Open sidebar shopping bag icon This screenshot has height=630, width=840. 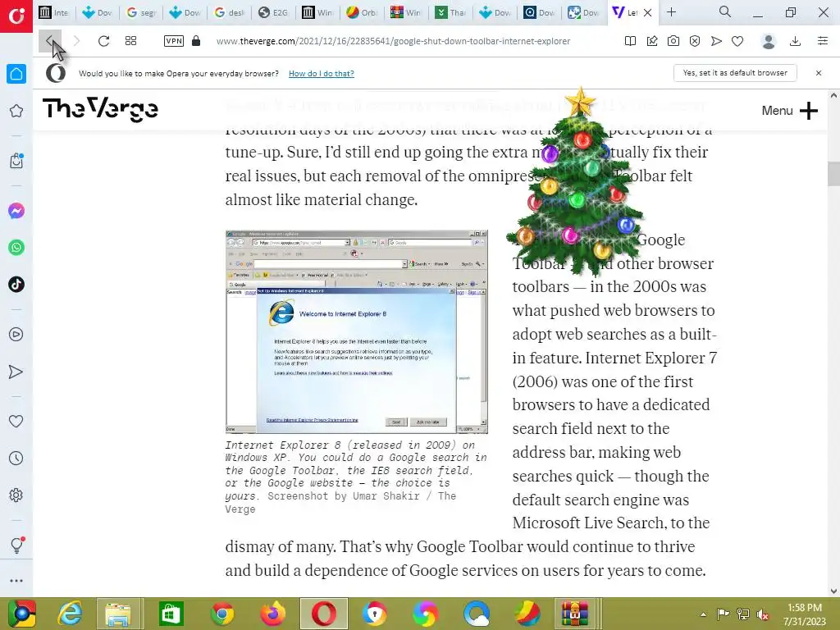16,161
